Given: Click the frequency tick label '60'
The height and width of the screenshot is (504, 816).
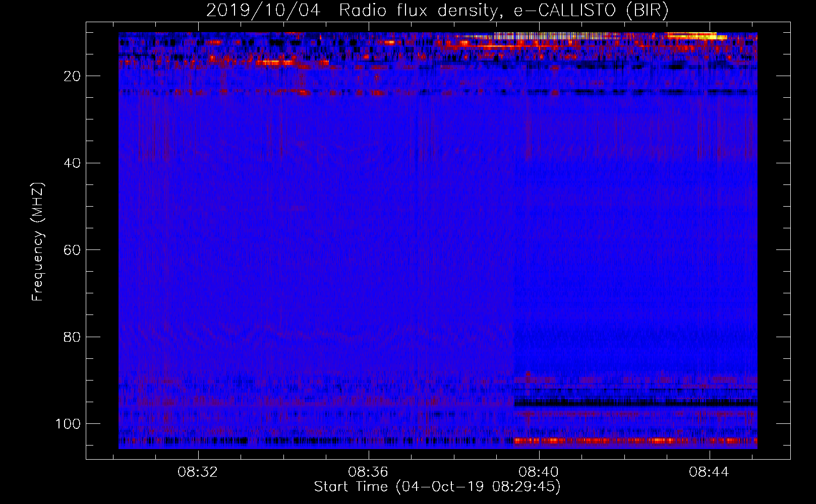Looking at the screenshot, I should (72, 250).
